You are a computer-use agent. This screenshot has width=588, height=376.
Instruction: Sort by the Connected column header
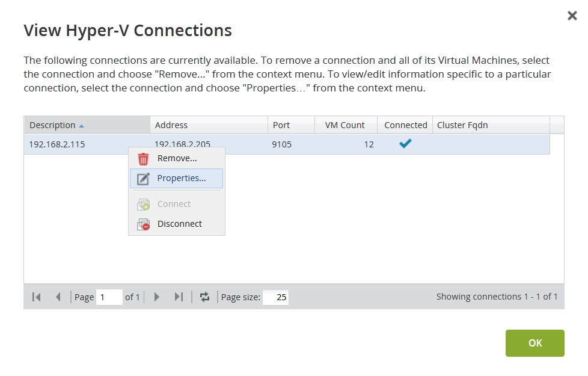pos(405,125)
